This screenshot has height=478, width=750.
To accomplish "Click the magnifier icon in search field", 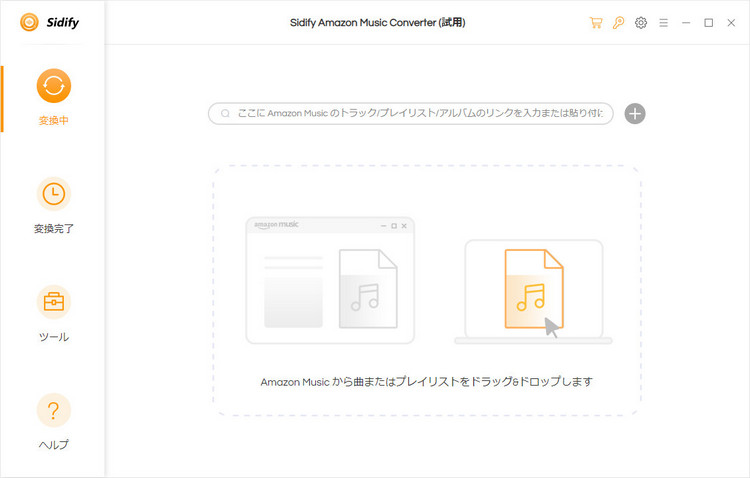I will pyautogui.click(x=225, y=113).
